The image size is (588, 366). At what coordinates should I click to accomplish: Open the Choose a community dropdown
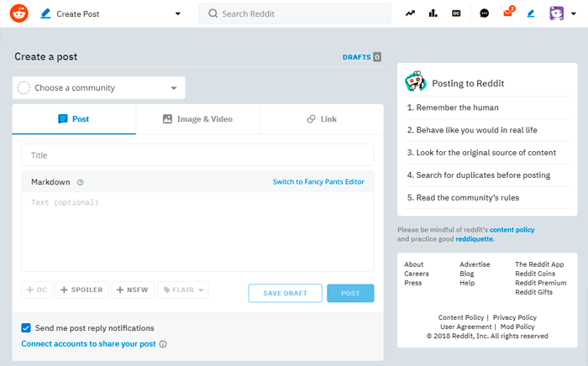pyautogui.click(x=98, y=87)
